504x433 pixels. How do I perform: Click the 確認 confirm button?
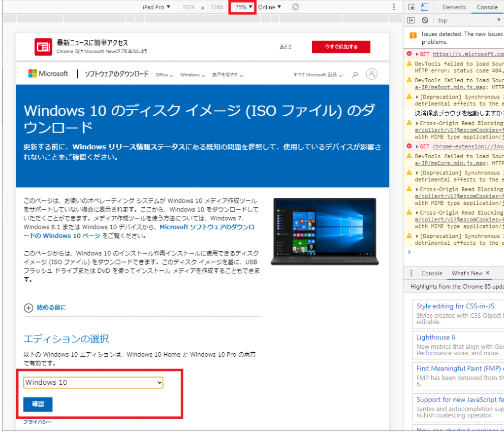[37, 404]
